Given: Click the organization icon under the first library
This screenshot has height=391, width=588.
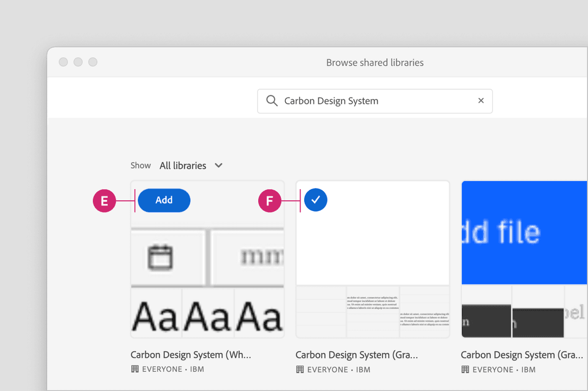Looking at the screenshot, I should coord(135,369).
